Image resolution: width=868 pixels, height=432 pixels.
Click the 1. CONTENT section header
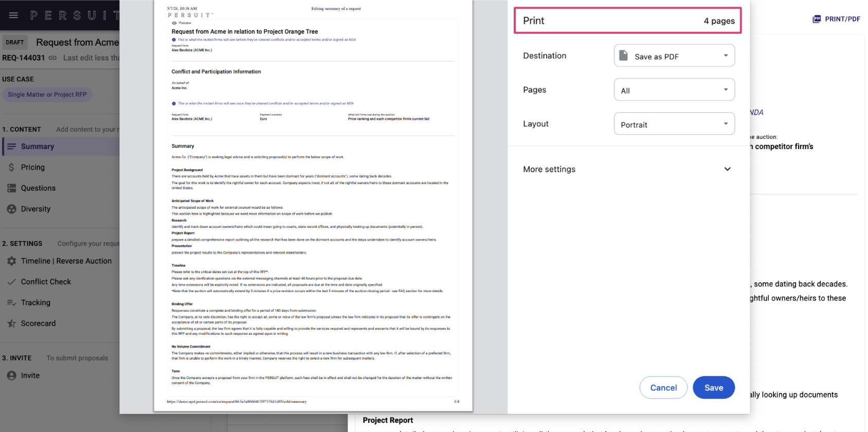pyautogui.click(x=22, y=130)
